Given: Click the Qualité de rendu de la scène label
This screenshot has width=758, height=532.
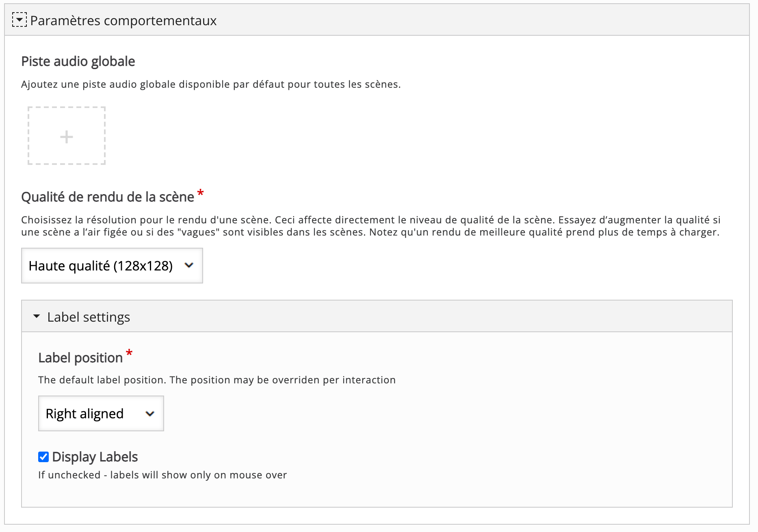Looking at the screenshot, I should tap(107, 197).
